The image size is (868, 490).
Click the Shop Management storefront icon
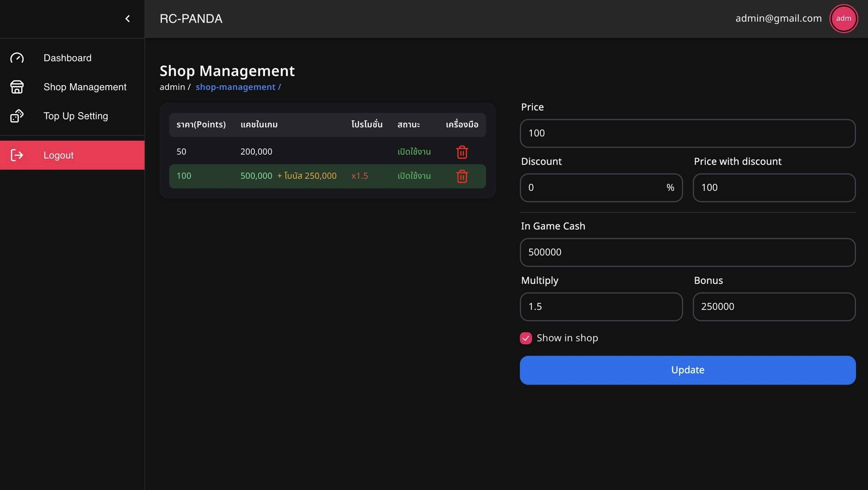[x=17, y=87]
